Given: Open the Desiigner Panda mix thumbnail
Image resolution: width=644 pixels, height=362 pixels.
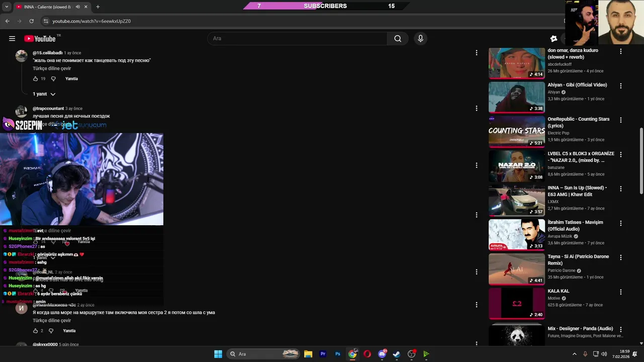Looking at the screenshot, I should point(517,334).
